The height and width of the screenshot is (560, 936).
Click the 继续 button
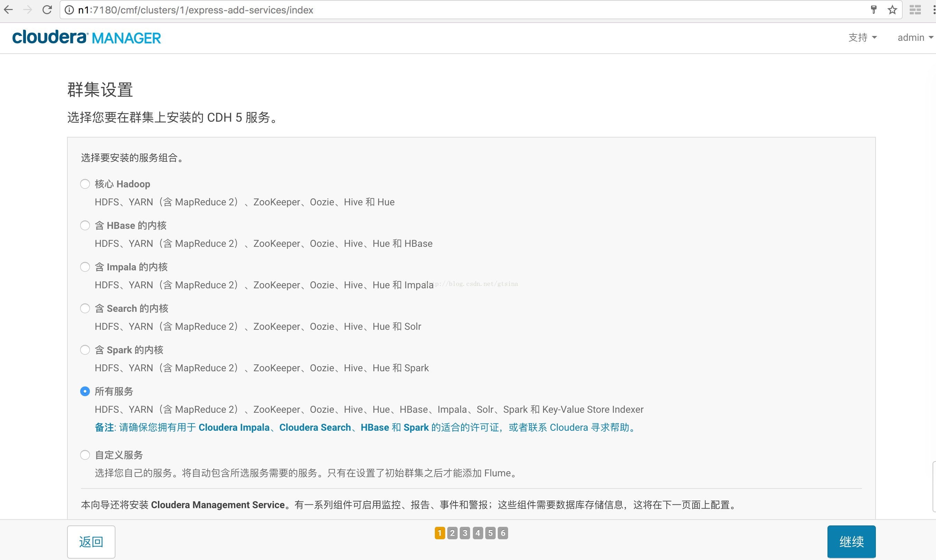pos(852,542)
